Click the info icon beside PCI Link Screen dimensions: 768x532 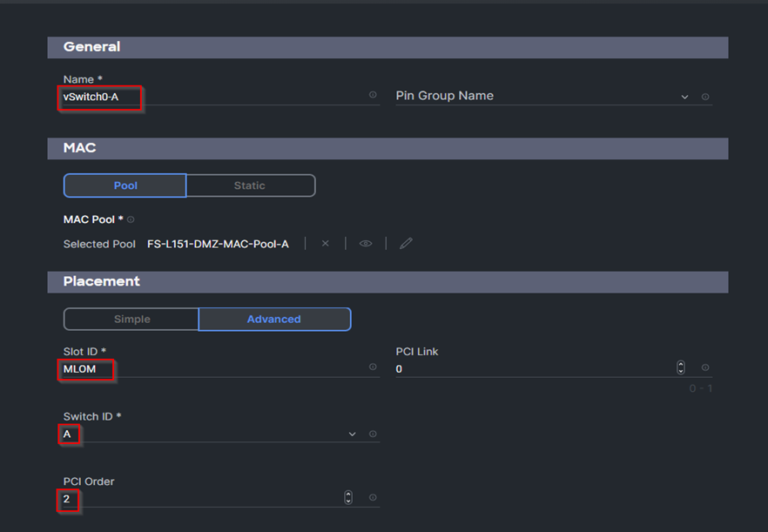pos(705,367)
